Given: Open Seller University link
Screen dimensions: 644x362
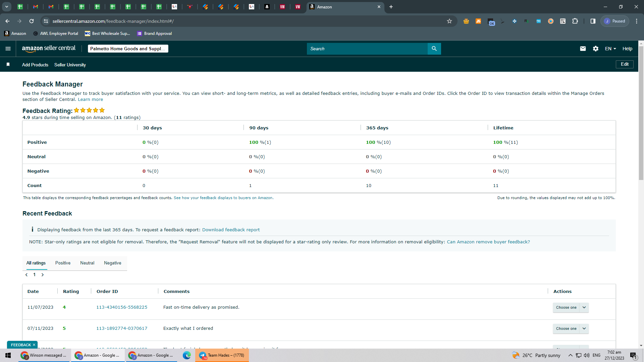Looking at the screenshot, I should [x=70, y=65].
